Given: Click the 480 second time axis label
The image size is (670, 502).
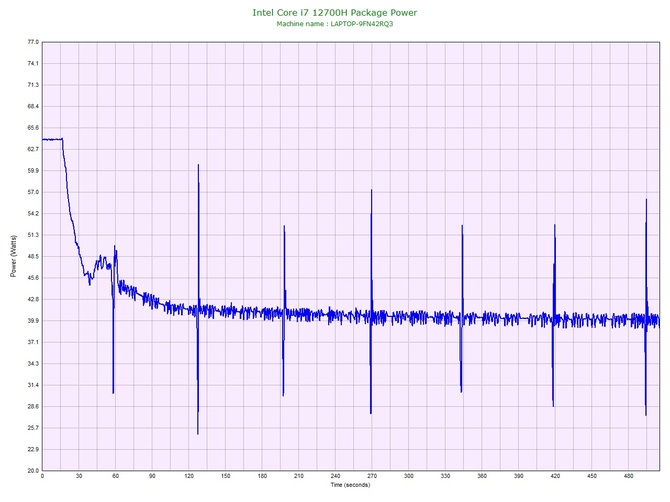Looking at the screenshot, I should (629, 476).
